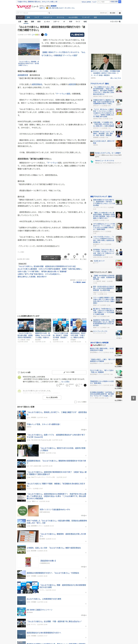
Task: Open the ランキング navigation tab
Action: point(86,17)
